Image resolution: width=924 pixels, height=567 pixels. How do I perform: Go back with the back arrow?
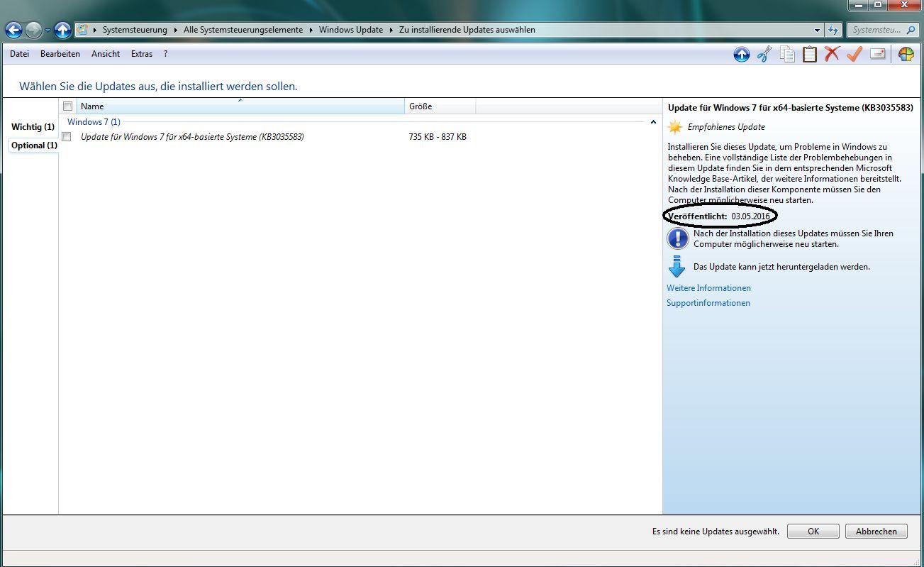point(13,30)
